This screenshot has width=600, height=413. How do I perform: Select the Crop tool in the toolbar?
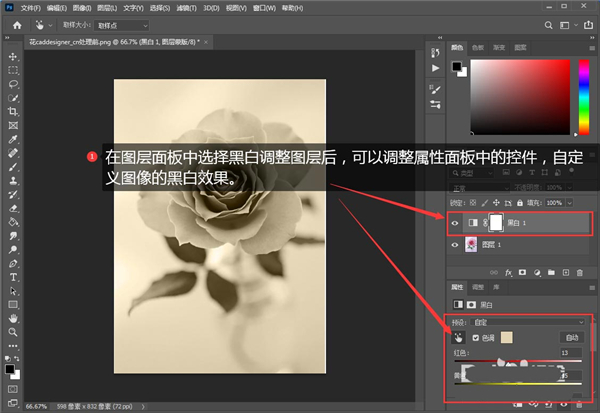coord(13,112)
